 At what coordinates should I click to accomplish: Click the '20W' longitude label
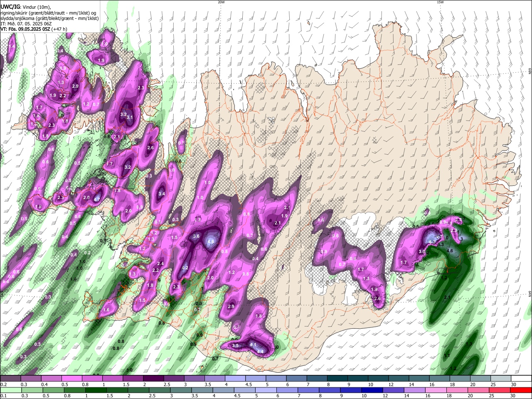tap(221, 2)
